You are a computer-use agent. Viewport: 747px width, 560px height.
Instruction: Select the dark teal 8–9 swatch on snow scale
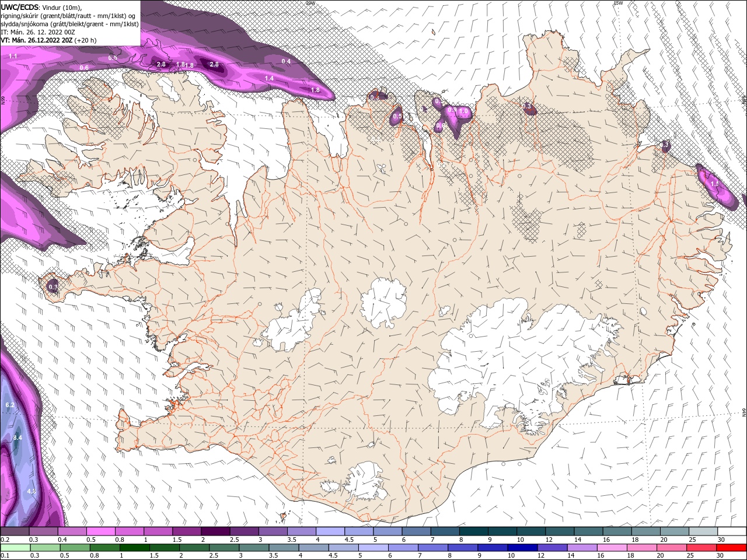click(474, 531)
